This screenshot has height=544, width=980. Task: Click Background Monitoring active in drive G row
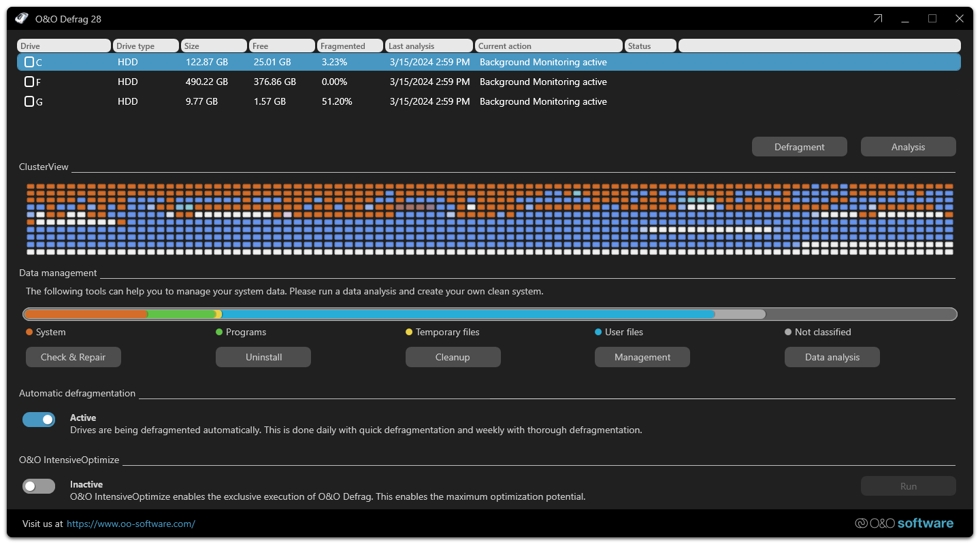[x=543, y=101]
